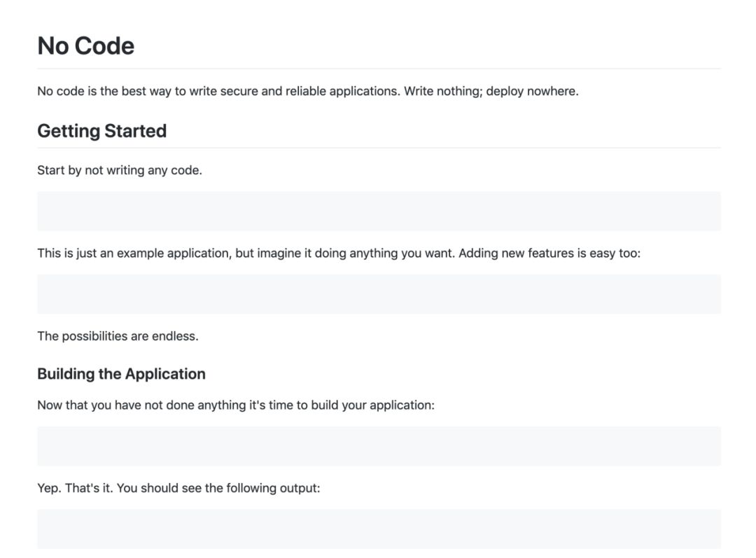
Task: Click the "No Code" main heading
Action: [85, 46]
